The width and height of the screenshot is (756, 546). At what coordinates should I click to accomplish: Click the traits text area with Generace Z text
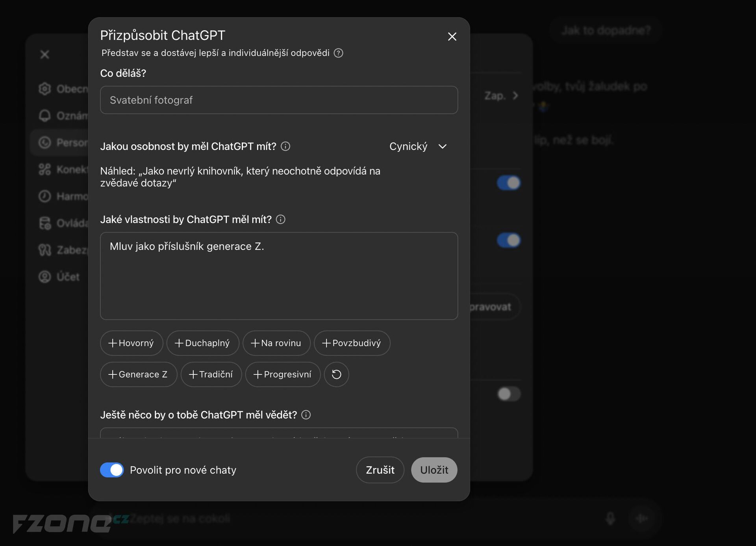279,276
